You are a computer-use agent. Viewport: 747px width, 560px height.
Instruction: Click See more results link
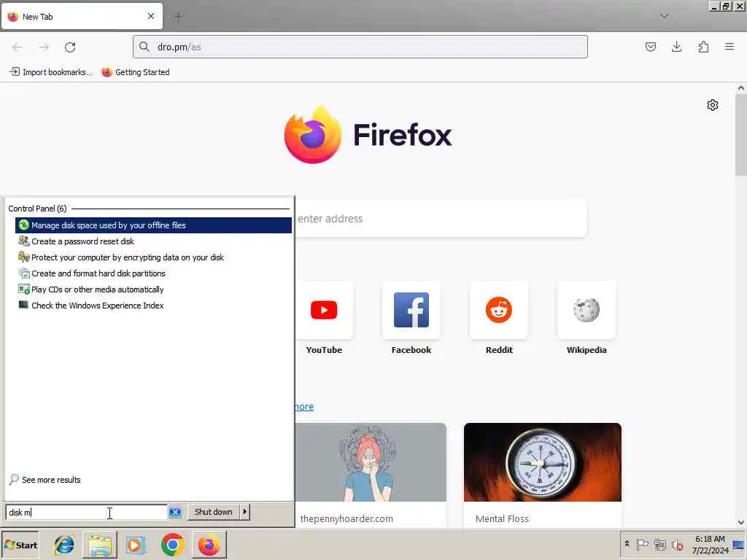pyautogui.click(x=45, y=480)
